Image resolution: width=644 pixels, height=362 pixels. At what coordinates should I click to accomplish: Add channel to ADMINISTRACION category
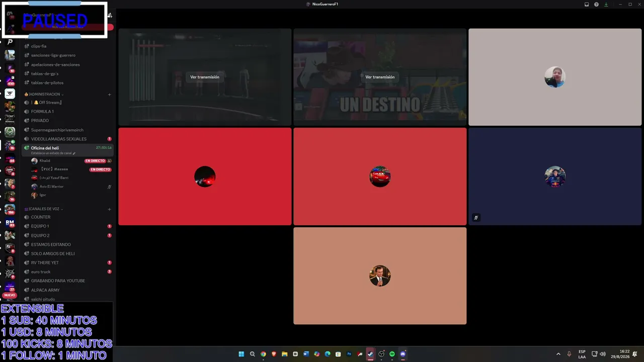[109, 95]
